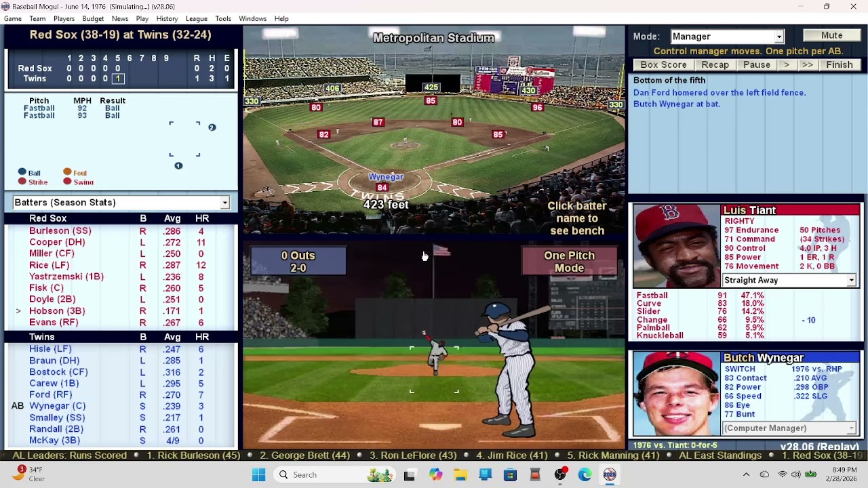Click the catcher rating 84 marker
Image resolution: width=868 pixels, height=488 pixels.
click(382, 188)
